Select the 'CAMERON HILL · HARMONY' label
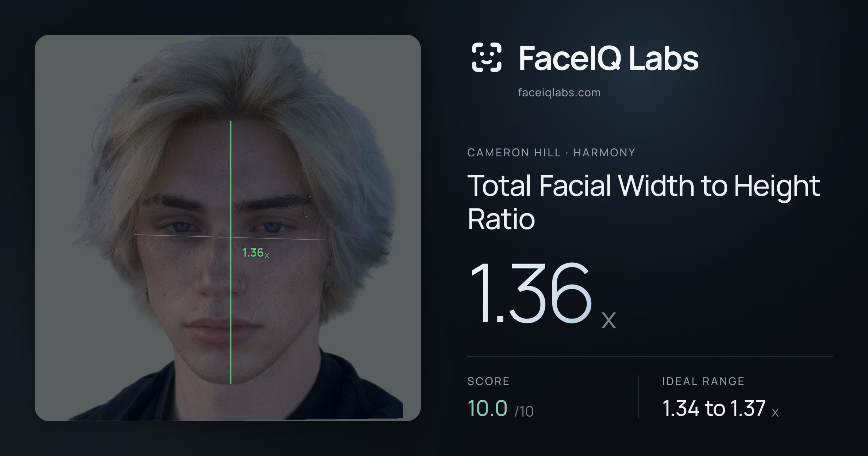The height and width of the screenshot is (456, 868). 551,152
